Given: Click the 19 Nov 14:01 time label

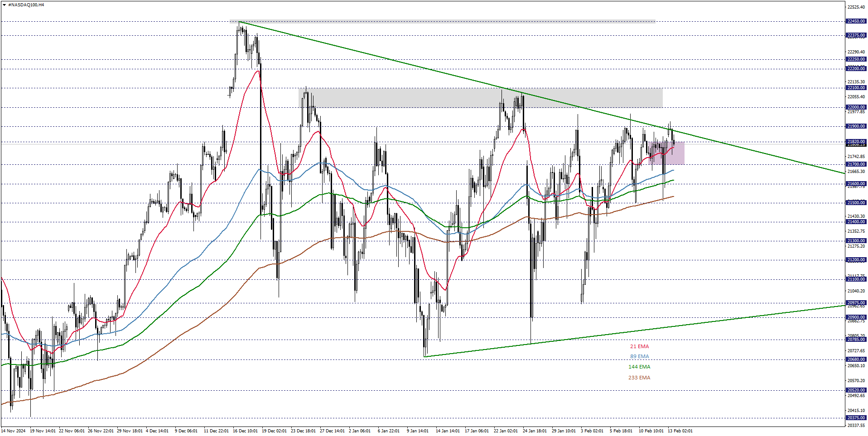Looking at the screenshot, I should coord(43,431).
